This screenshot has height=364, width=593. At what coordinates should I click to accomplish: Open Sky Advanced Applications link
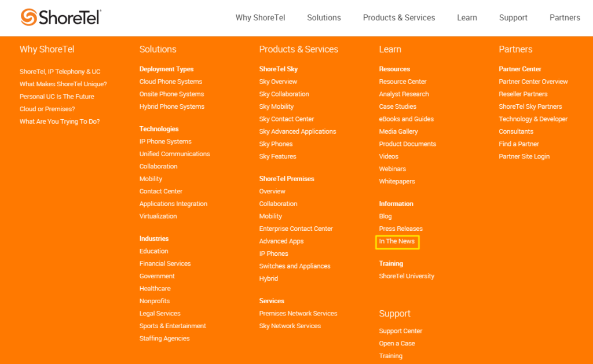[298, 131]
